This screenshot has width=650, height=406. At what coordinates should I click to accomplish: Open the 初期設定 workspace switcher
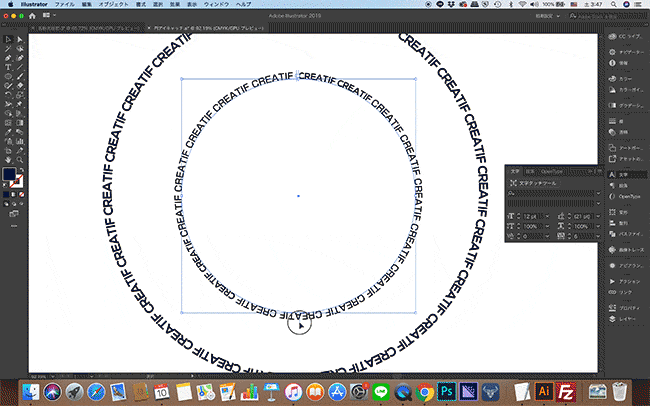(x=547, y=16)
